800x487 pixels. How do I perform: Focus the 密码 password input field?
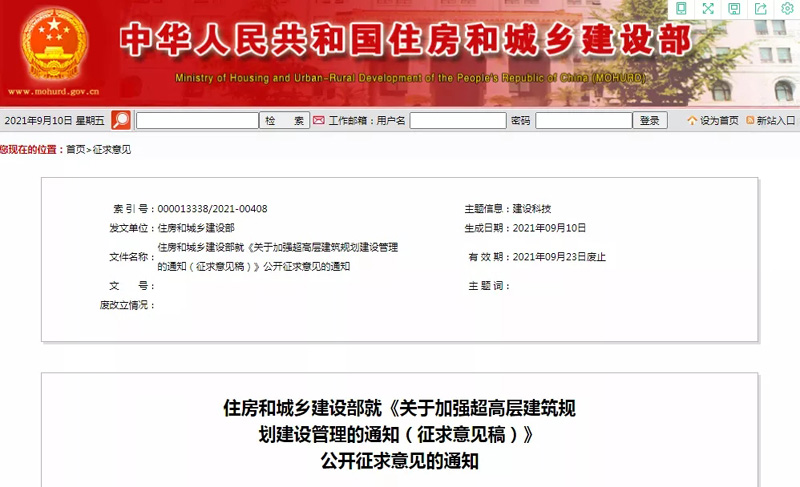tap(583, 120)
